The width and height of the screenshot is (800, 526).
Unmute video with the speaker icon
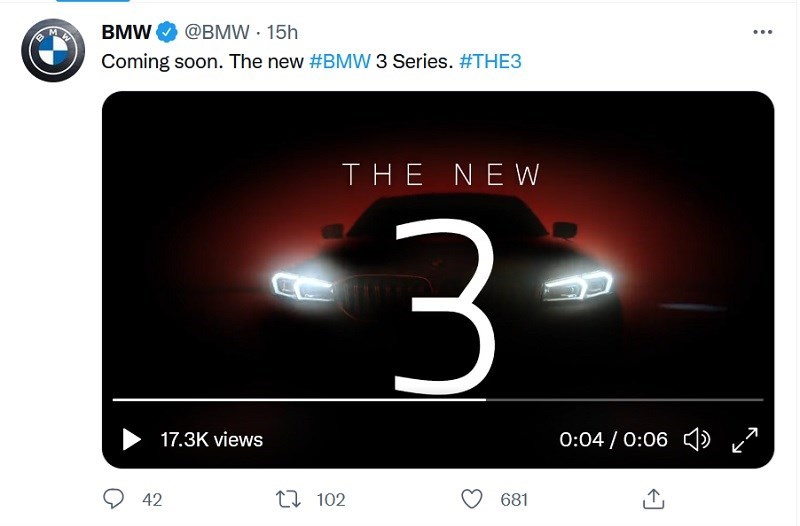click(696, 439)
